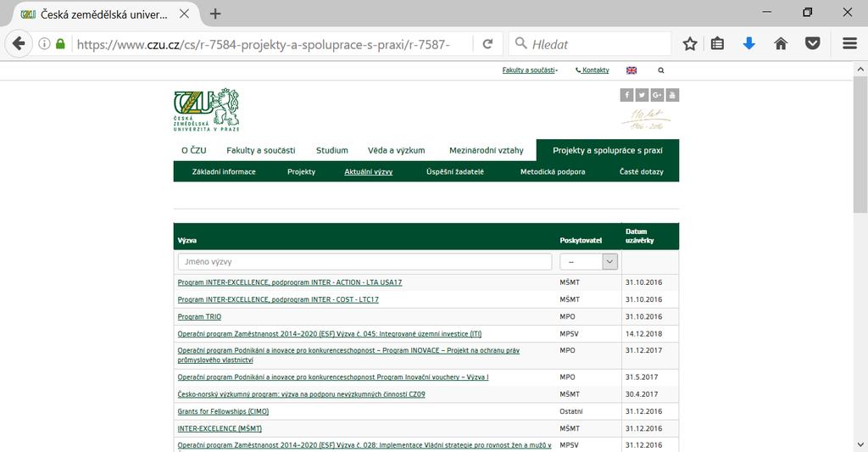
Task: Visit the university Facebook page icon
Action: pyautogui.click(x=626, y=95)
